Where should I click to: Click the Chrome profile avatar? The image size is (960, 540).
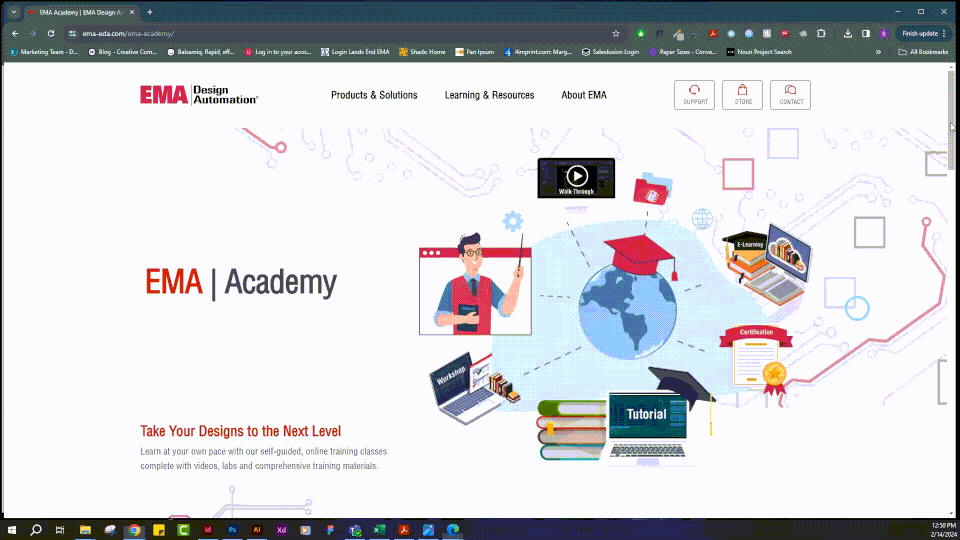point(883,34)
